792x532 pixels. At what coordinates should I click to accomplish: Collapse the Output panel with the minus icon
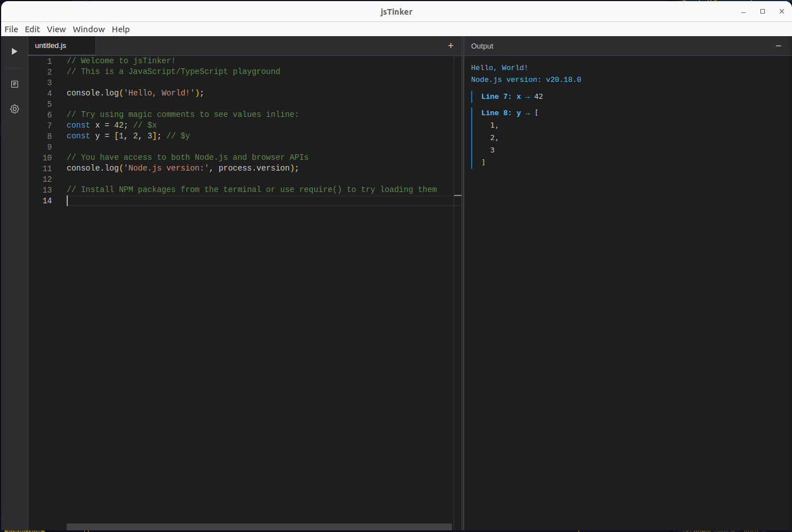pos(778,46)
